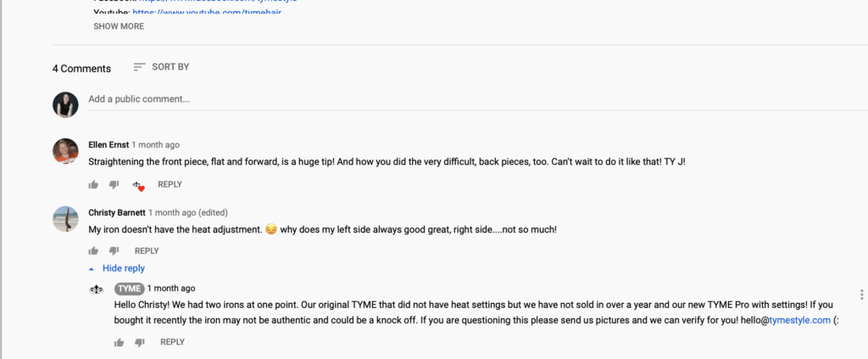Viewport: 868px width, 359px height.
Task: Dislike Christy Barnett's comment
Action: [114, 250]
